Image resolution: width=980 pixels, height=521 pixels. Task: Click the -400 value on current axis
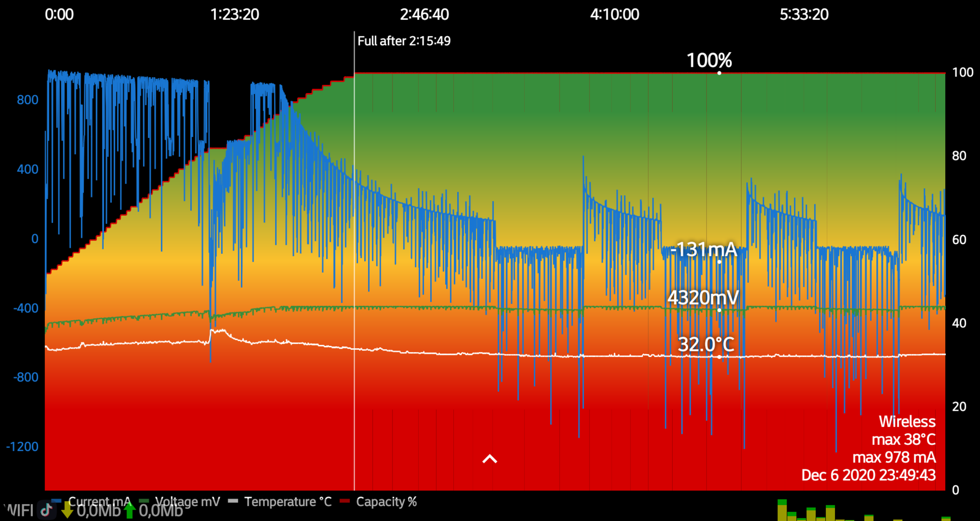point(26,308)
